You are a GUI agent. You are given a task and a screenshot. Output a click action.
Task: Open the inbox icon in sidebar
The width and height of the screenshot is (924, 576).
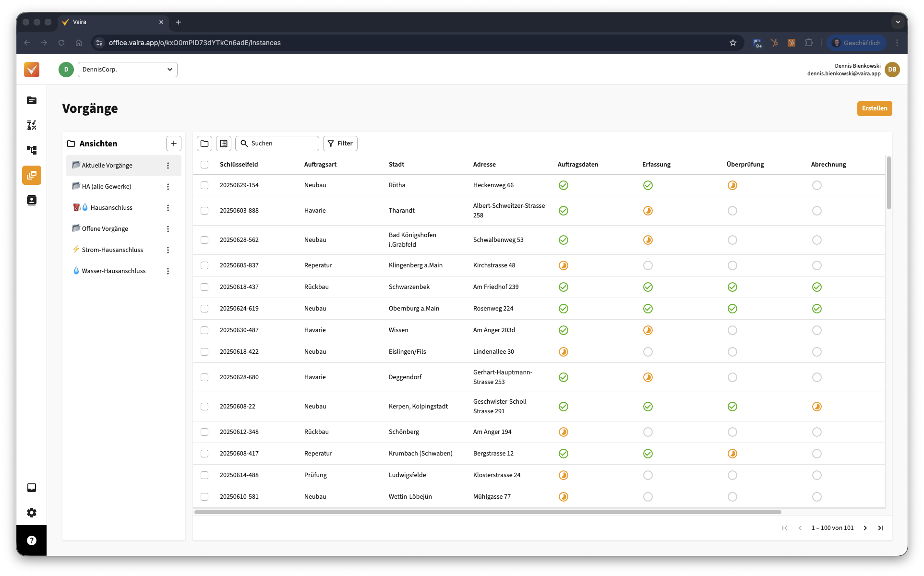pos(32,488)
